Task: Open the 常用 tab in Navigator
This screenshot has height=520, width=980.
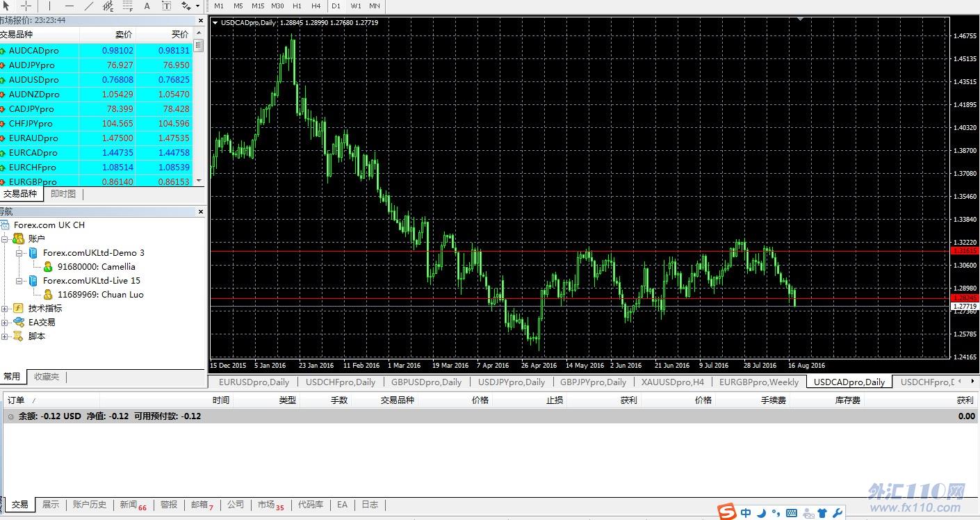Action: click(13, 377)
